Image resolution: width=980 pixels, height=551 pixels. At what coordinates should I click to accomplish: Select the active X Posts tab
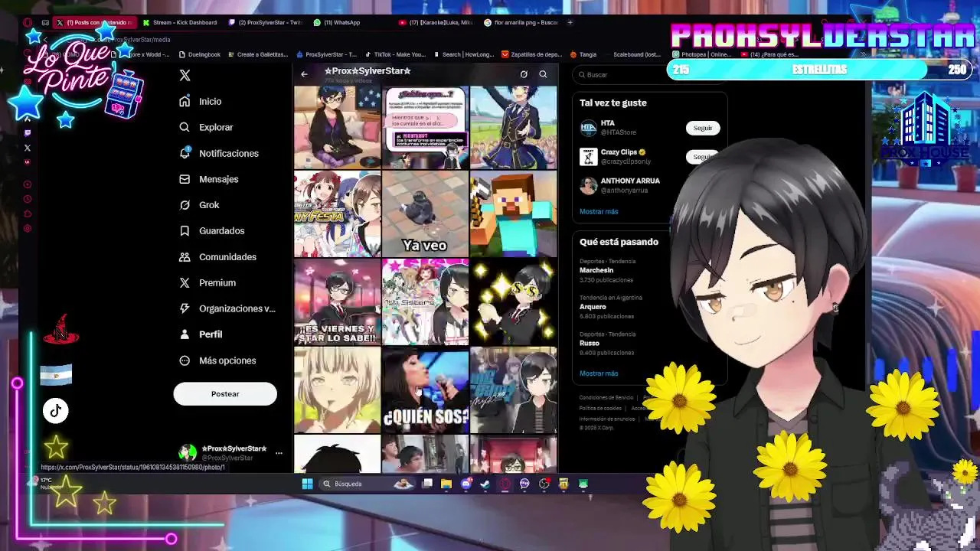coord(95,22)
